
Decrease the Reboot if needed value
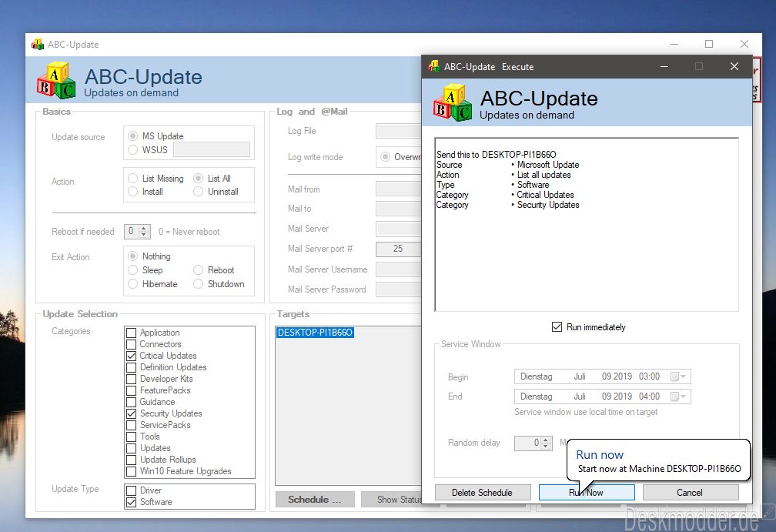[x=144, y=235]
